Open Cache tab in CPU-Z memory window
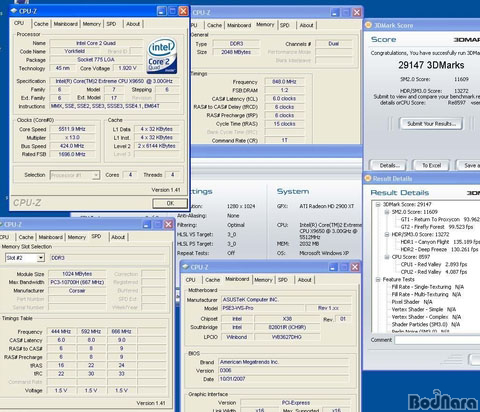 click(x=214, y=25)
